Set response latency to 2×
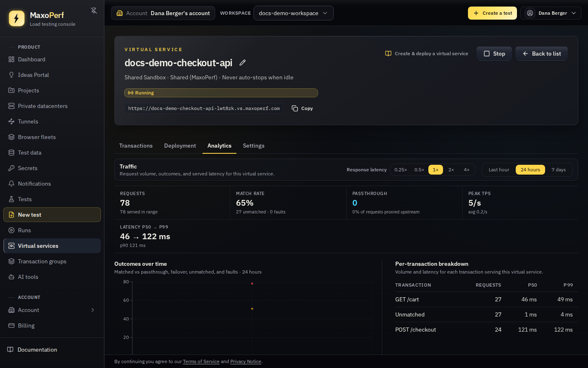Image resolution: width=588 pixels, height=368 pixels. [x=451, y=170]
